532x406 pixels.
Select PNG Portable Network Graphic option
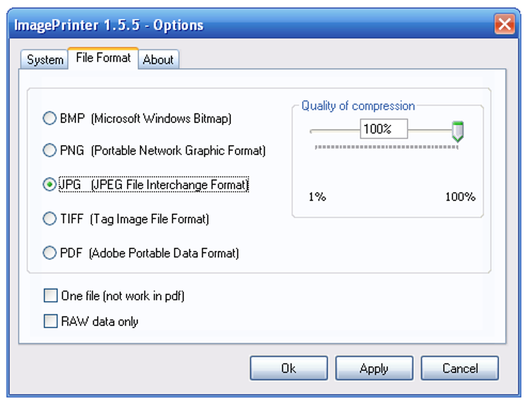tap(50, 151)
